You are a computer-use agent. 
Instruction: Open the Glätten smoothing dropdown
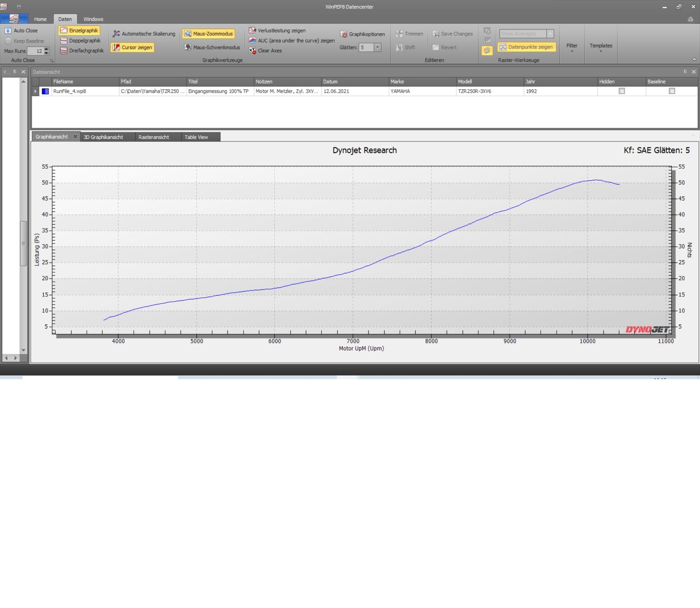377,48
